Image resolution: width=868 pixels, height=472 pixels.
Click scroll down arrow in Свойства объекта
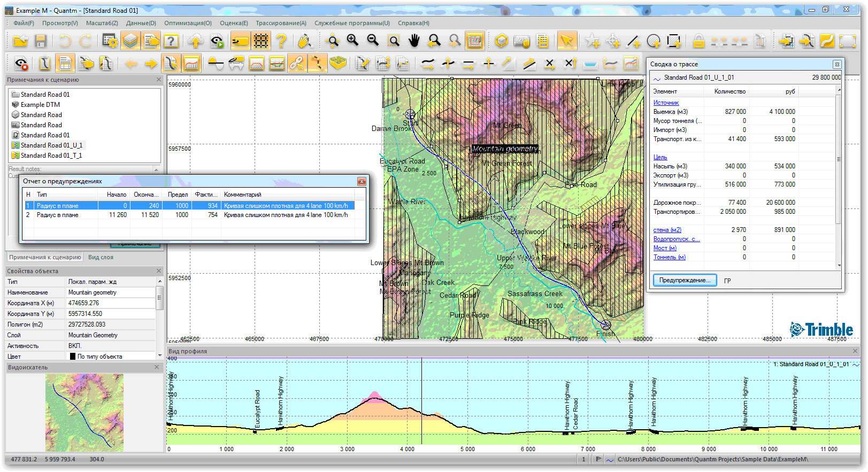tap(159, 355)
